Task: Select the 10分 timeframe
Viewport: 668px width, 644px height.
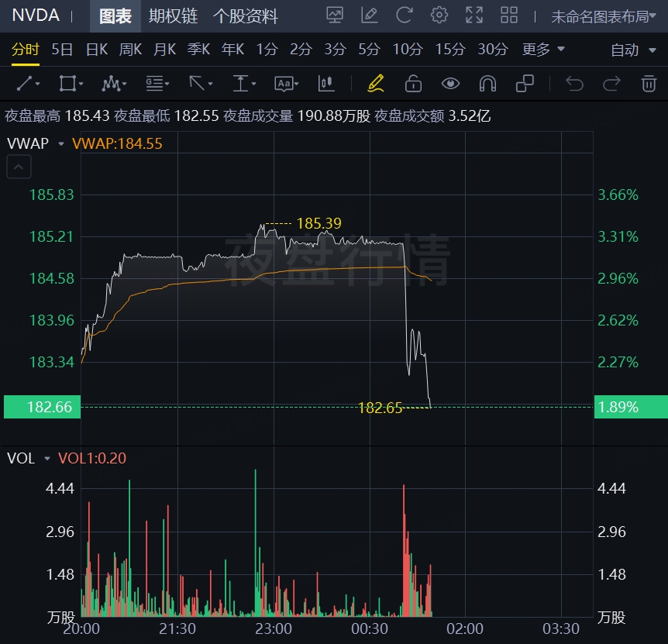Action: pyautogui.click(x=408, y=50)
